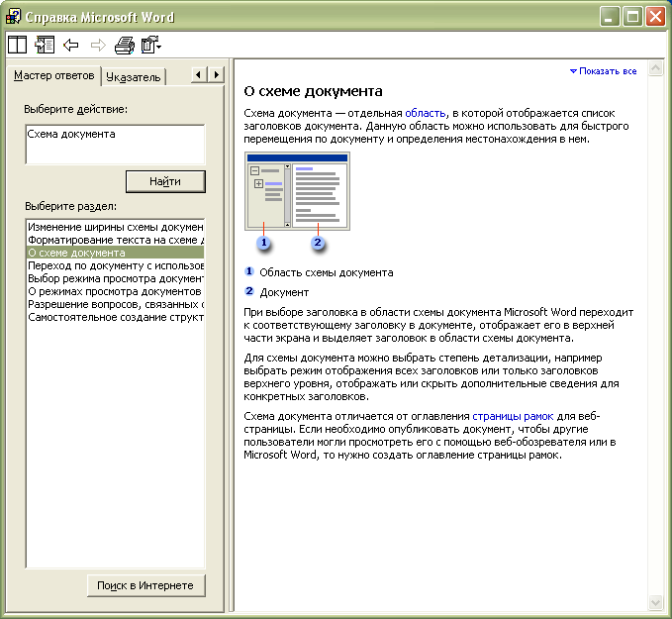Select topic Самостоятельное создание структуры

coord(115,317)
